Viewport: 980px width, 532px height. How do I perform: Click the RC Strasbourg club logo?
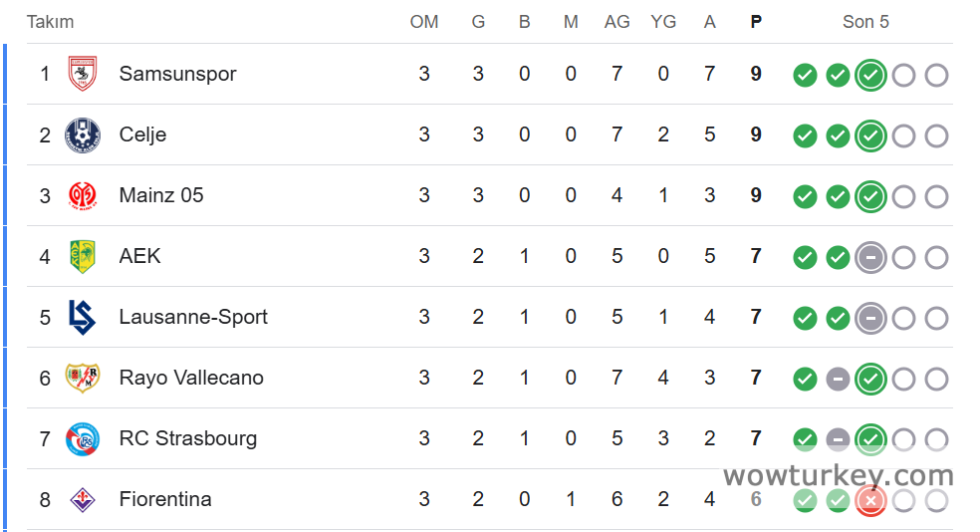(82, 438)
